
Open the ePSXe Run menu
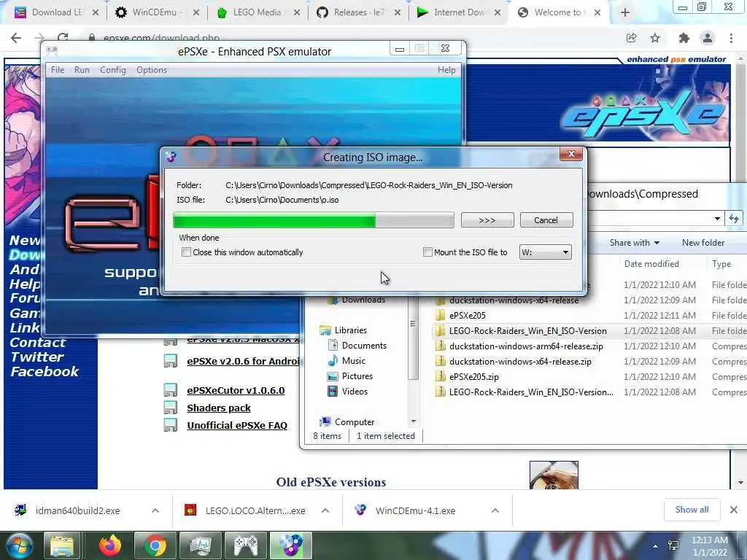pyautogui.click(x=82, y=70)
